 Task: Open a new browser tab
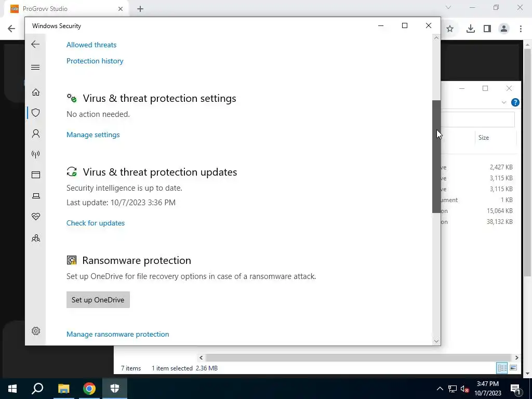click(140, 9)
